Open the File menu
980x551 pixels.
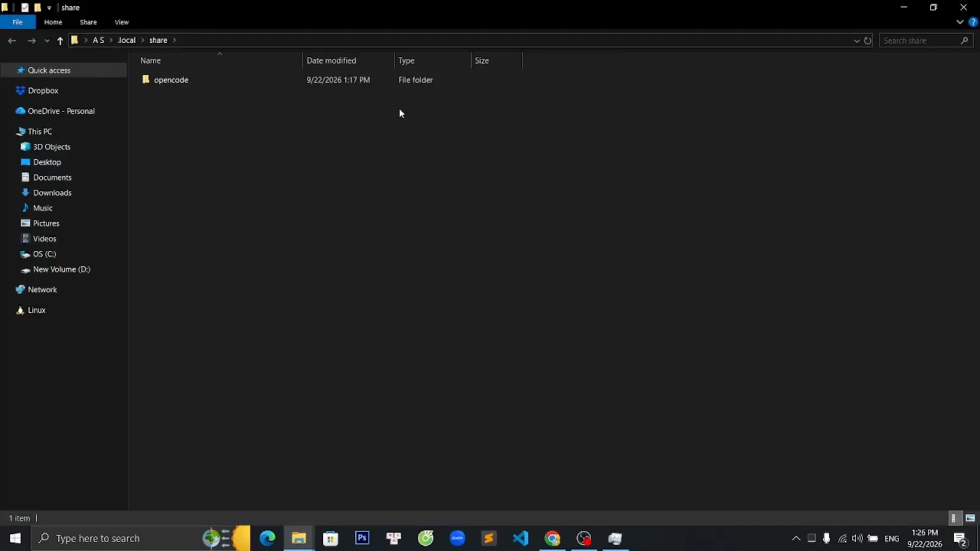17,22
